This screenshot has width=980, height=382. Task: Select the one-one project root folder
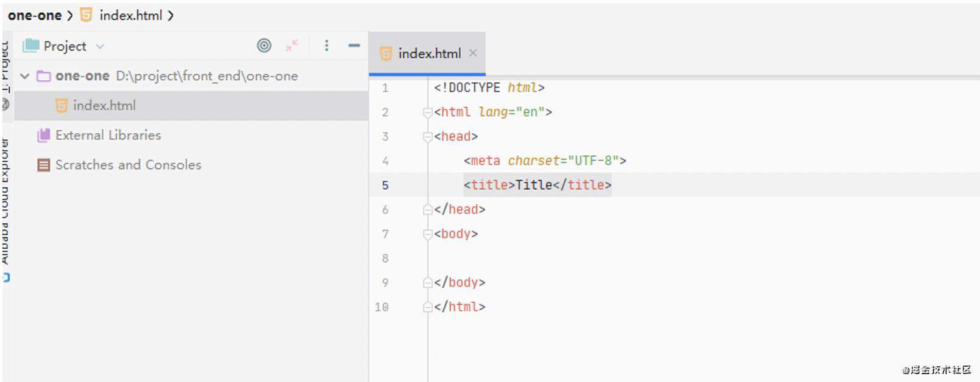click(x=191, y=76)
